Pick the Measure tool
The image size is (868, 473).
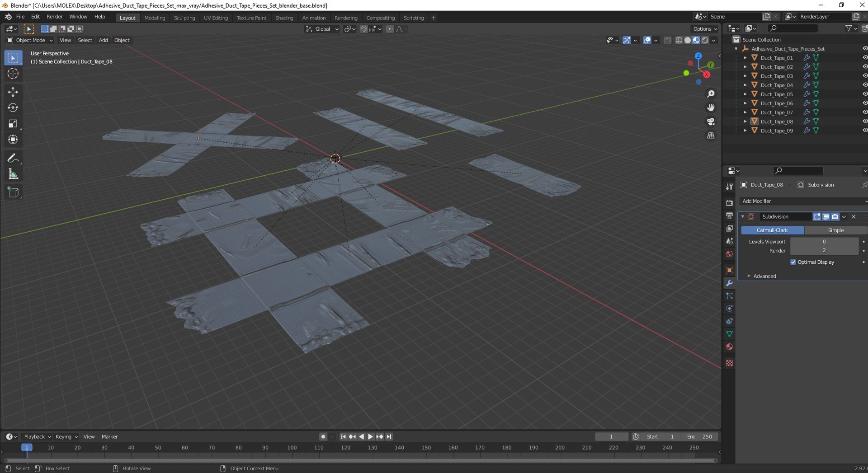tap(13, 174)
